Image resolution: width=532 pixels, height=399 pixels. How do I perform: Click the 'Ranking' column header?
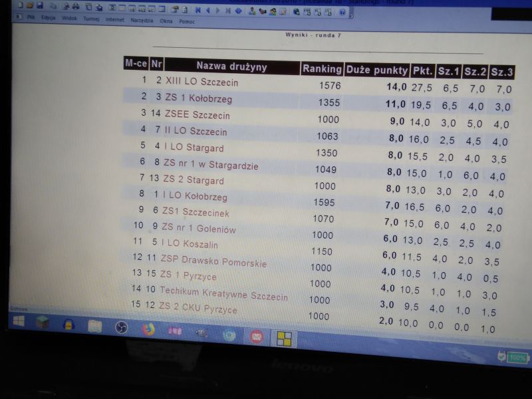322,68
